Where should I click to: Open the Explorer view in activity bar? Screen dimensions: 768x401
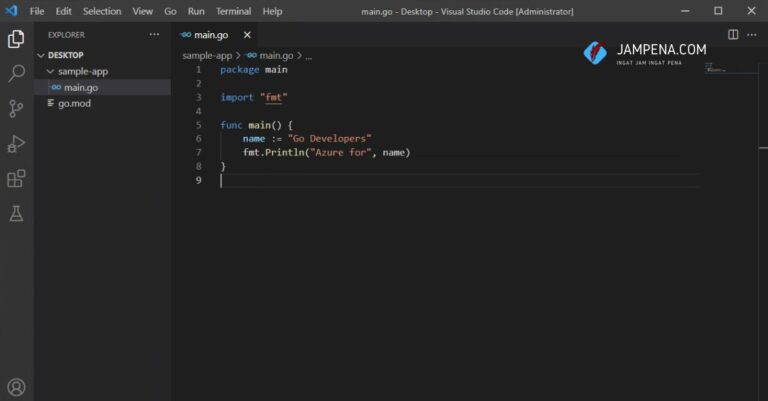[16, 39]
